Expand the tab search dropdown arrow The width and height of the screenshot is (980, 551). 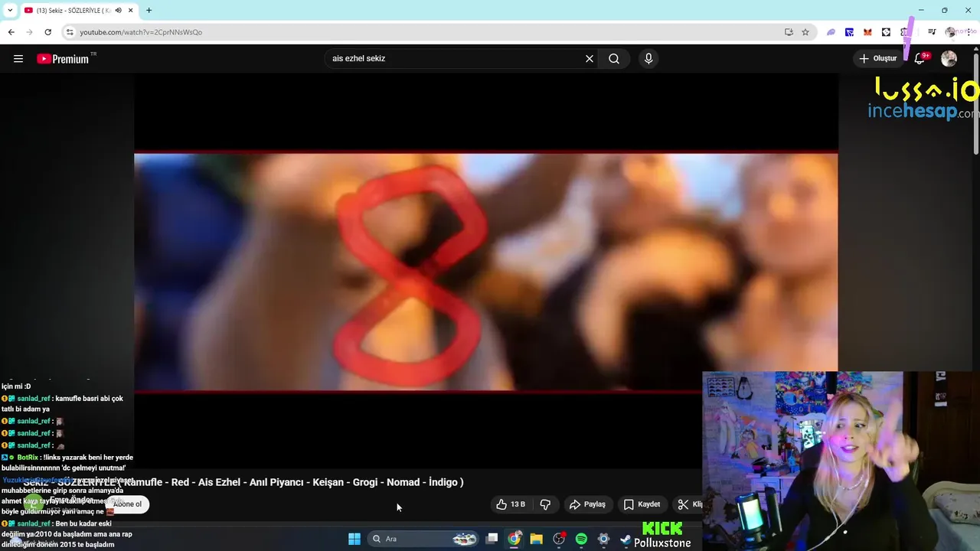(x=9, y=10)
